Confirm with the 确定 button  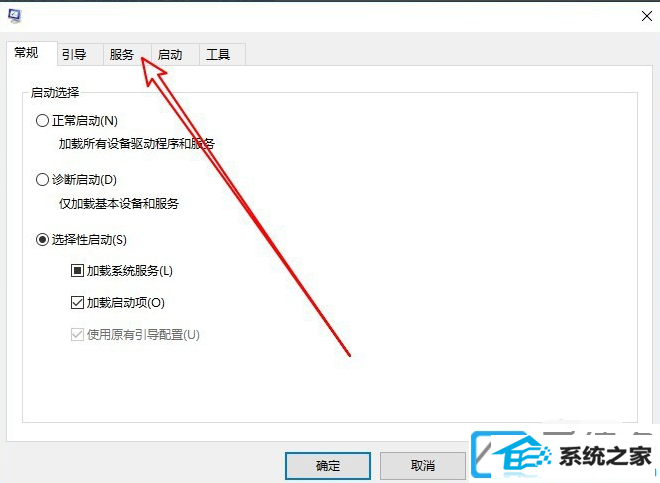[x=328, y=466]
